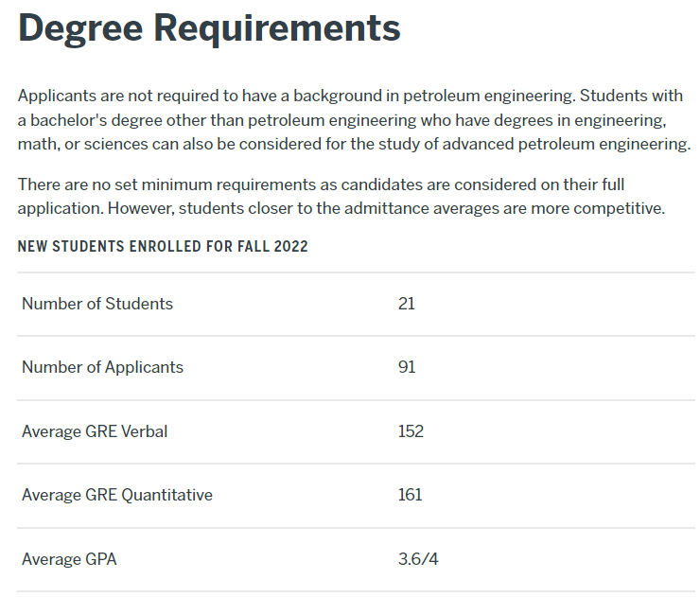This screenshot has height=597, width=700.
Task: Select the "Average GRE Verbal" row label
Action: [x=96, y=431]
